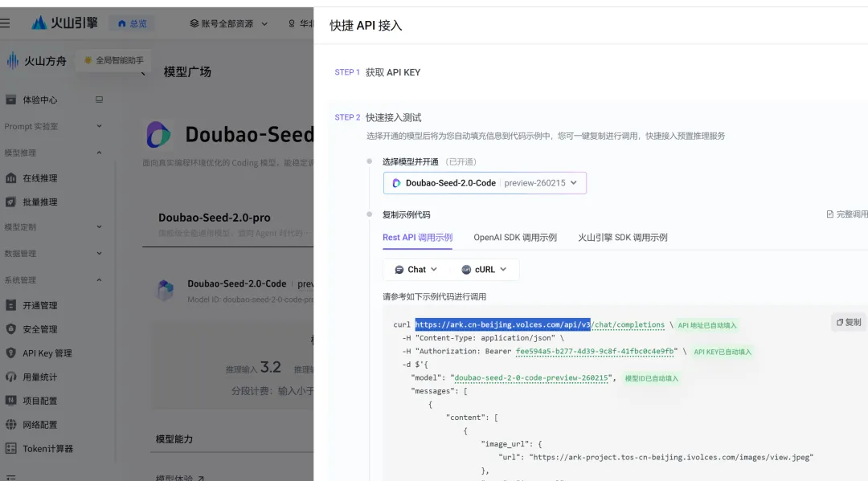Screen dimensions: 868x481
Task: Open the hamburger menu icon
Action: (5, 23)
